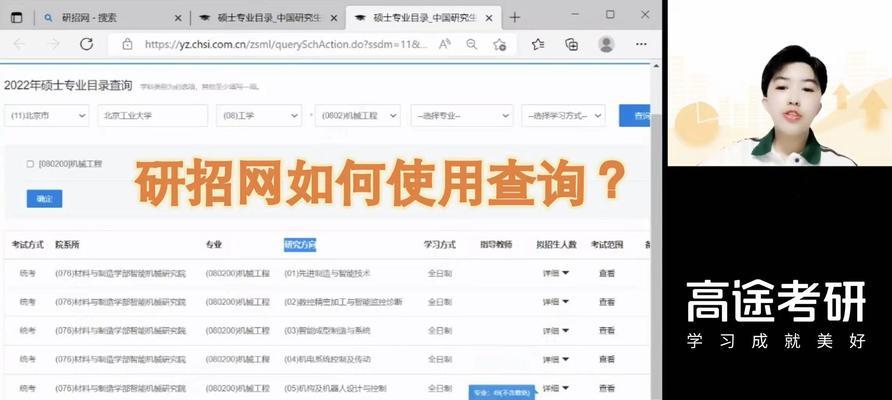Click the profile avatar icon
892x400 pixels.
click(606, 44)
